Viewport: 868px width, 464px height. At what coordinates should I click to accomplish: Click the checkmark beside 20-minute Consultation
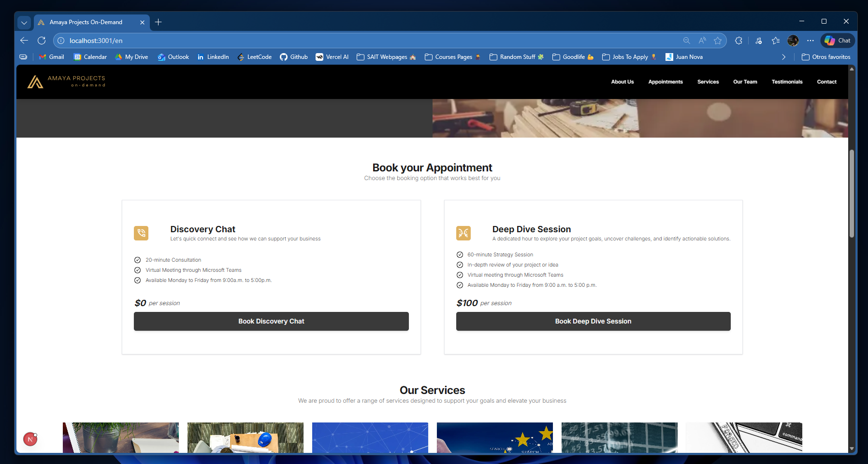137,260
